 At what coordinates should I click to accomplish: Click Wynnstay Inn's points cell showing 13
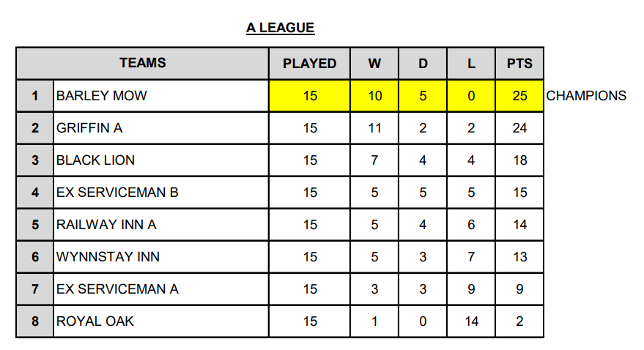point(519,257)
